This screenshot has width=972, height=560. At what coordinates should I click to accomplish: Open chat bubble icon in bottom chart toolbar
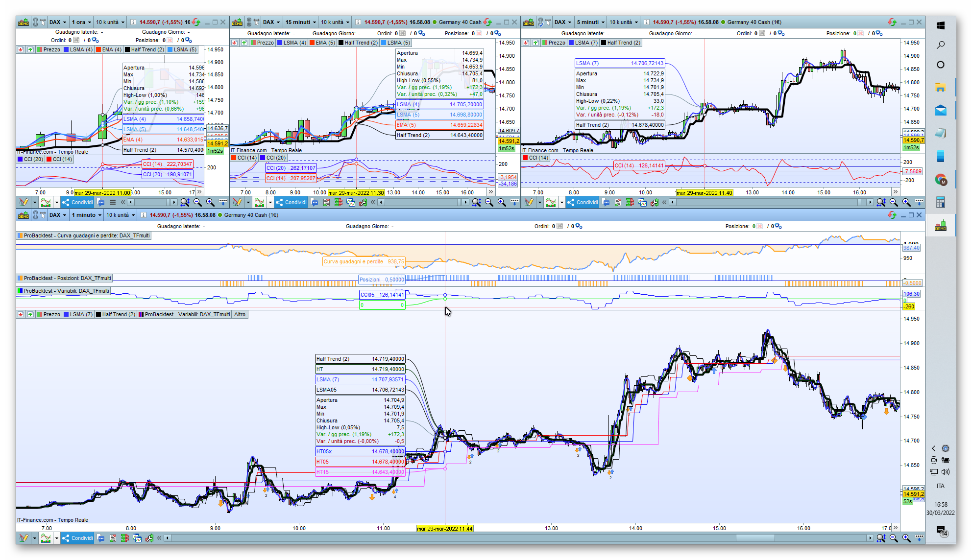tap(101, 538)
